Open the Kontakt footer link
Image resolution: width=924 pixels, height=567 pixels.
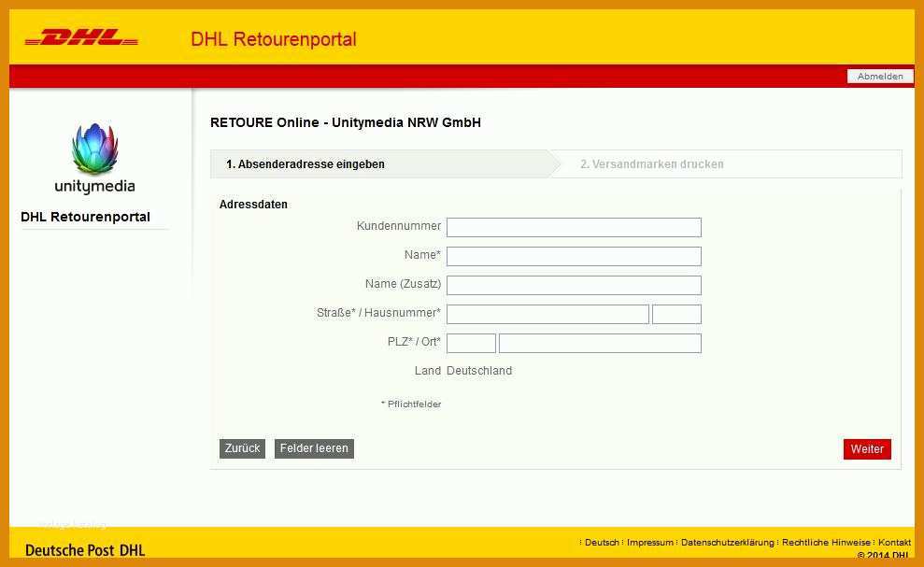coord(894,542)
